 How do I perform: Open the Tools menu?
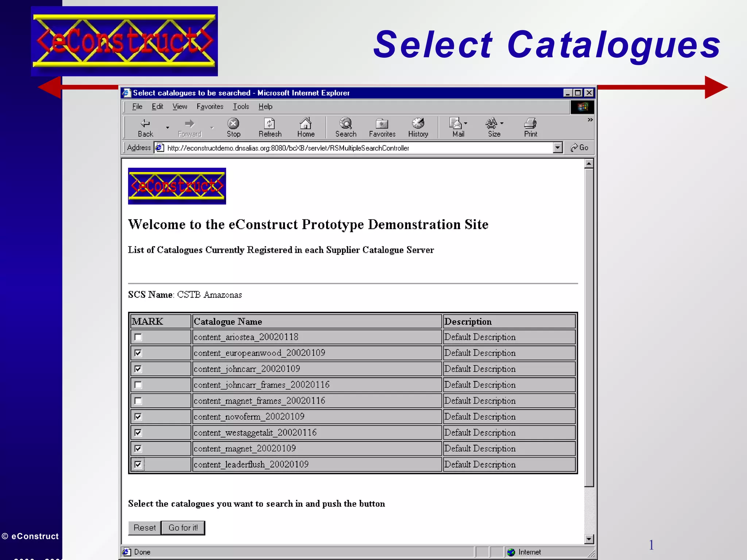click(241, 106)
